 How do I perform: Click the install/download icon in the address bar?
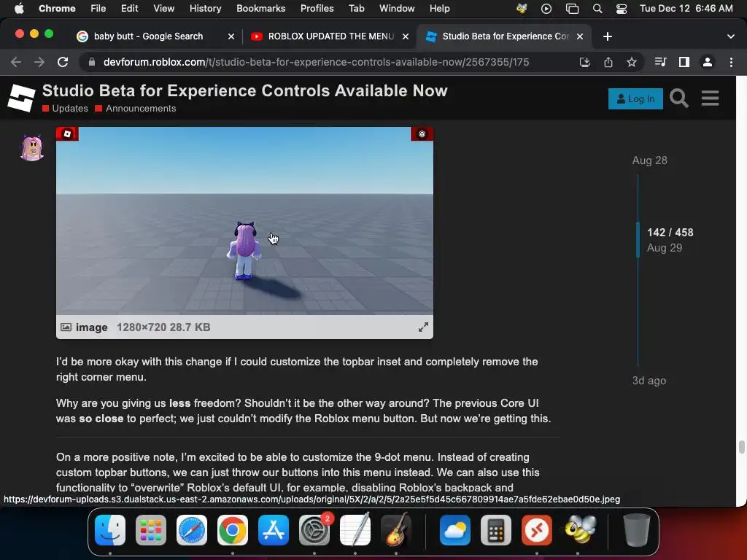[x=584, y=62]
